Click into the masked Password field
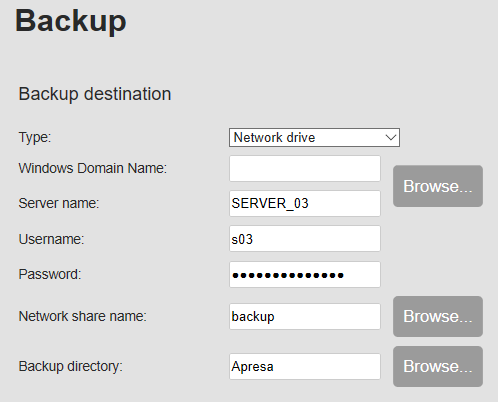The width and height of the screenshot is (498, 402). coord(305,275)
